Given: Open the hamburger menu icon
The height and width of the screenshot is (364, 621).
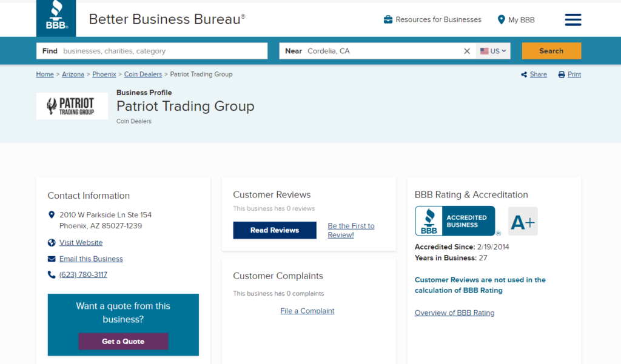Looking at the screenshot, I should (x=572, y=20).
